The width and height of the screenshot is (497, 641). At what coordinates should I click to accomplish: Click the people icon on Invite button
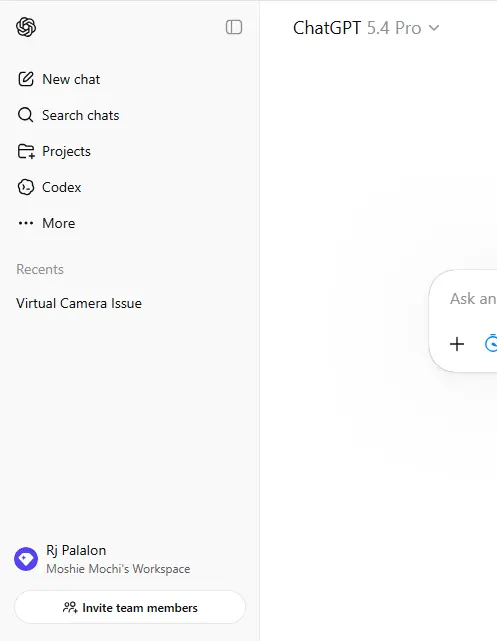[x=70, y=607]
